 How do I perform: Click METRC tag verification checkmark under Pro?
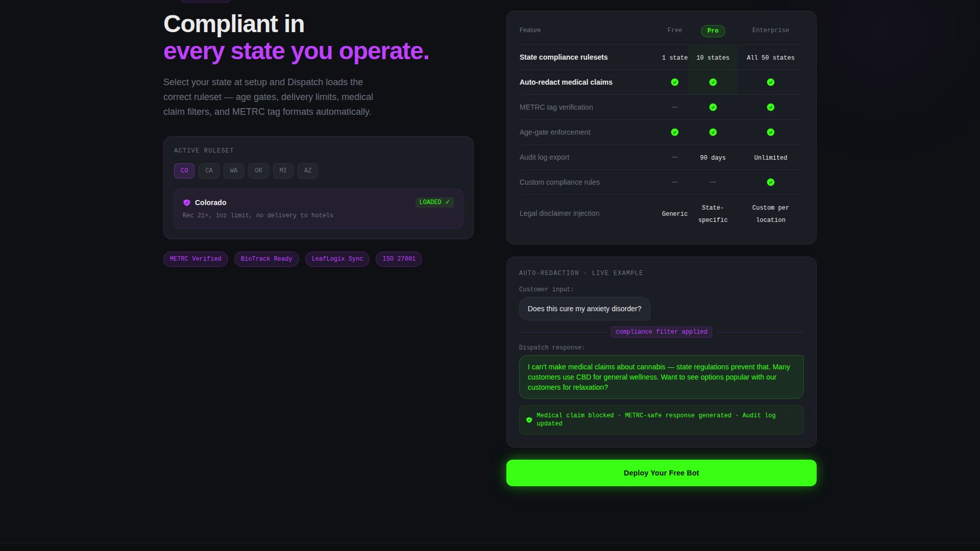point(713,107)
